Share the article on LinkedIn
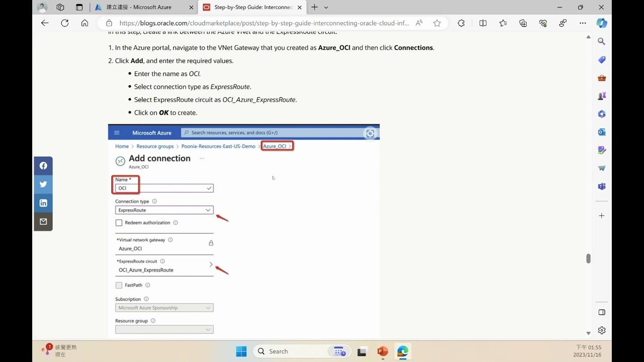644x362 pixels. (43, 203)
